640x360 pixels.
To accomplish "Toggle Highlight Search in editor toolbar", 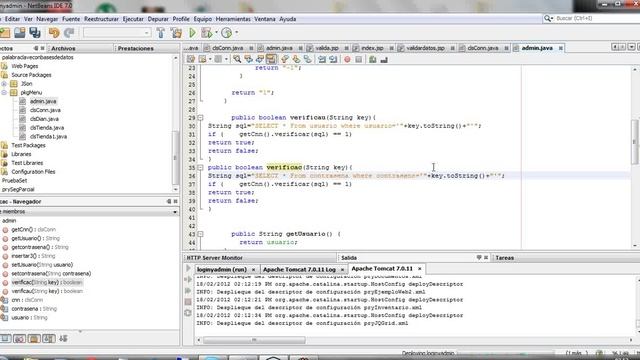I will coord(271,59).
